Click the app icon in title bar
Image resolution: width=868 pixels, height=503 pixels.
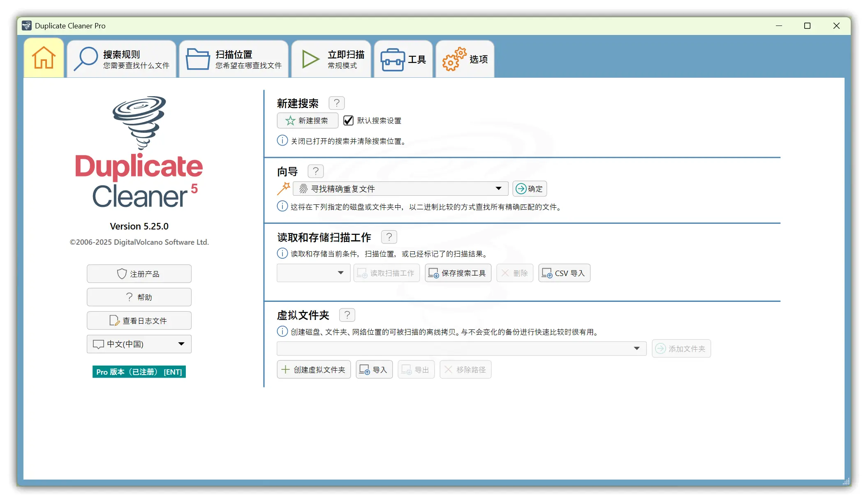[x=27, y=25]
